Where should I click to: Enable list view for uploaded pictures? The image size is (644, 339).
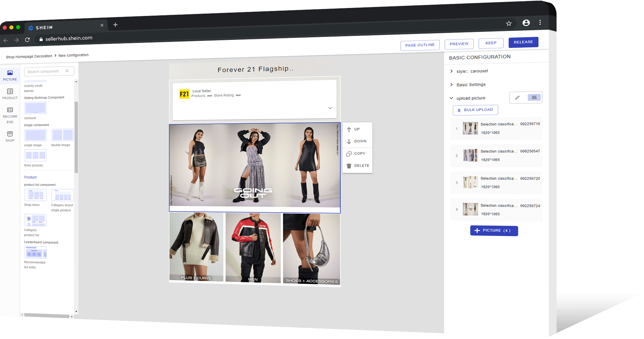[534, 97]
